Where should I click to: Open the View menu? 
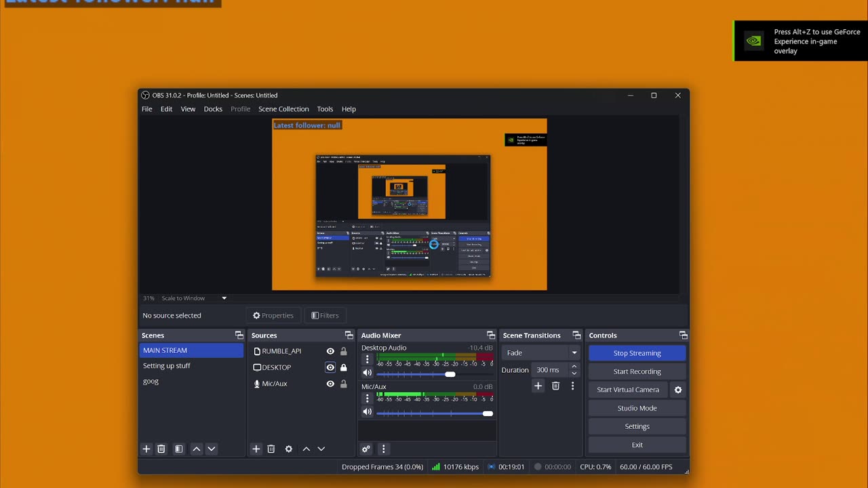pos(188,109)
